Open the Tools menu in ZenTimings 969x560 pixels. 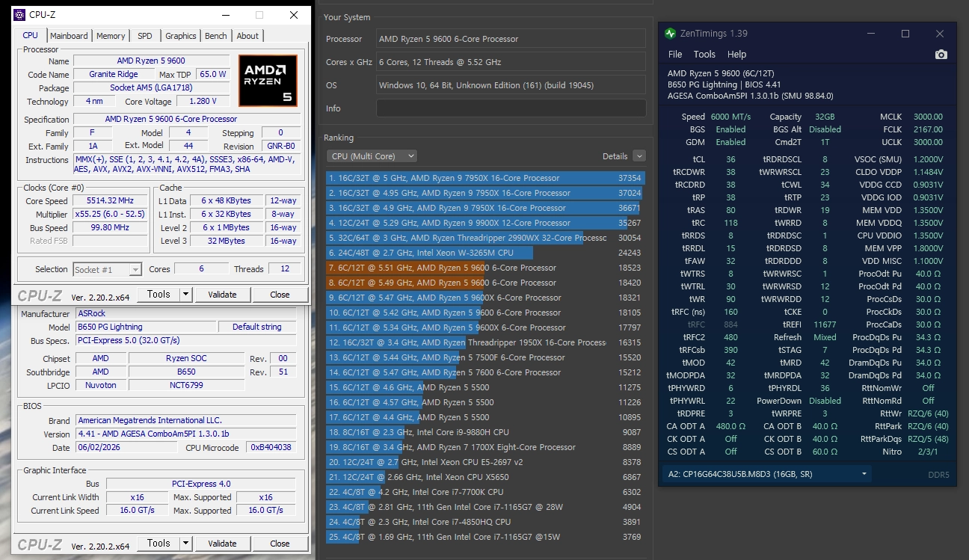[704, 55]
